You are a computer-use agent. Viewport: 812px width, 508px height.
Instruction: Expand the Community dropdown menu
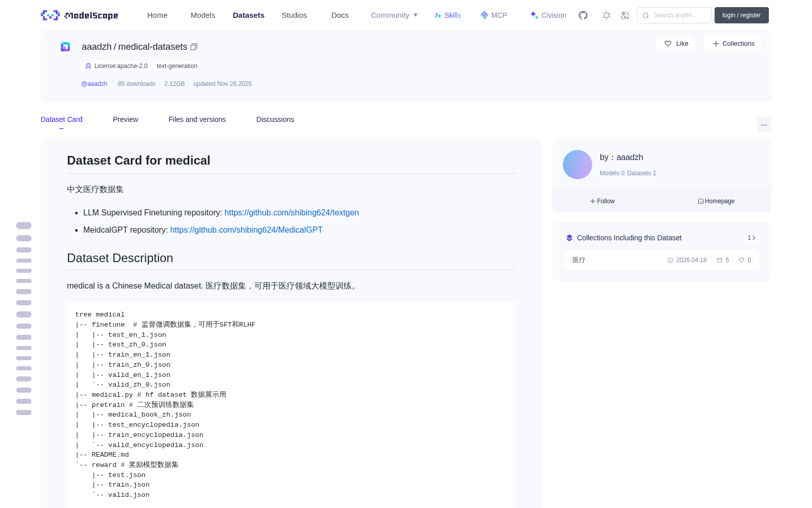click(394, 15)
